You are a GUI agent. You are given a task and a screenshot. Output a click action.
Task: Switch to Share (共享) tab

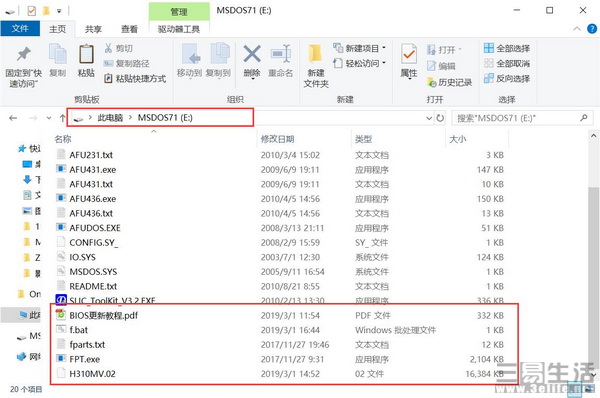point(93,29)
